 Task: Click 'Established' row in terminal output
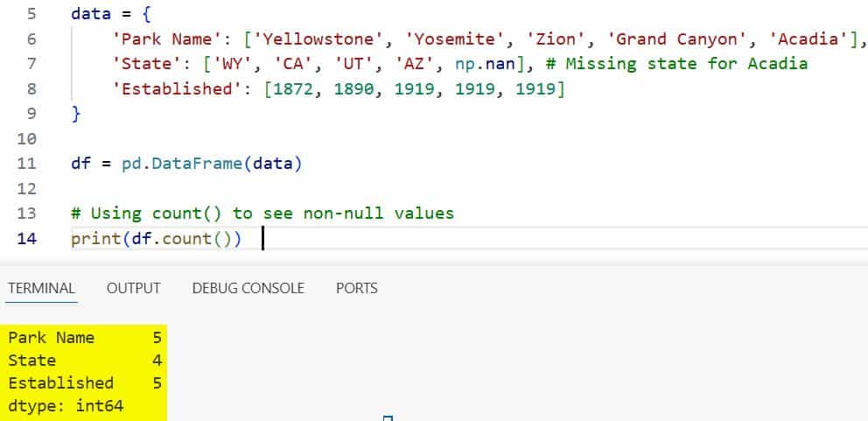(x=85, y=383)
